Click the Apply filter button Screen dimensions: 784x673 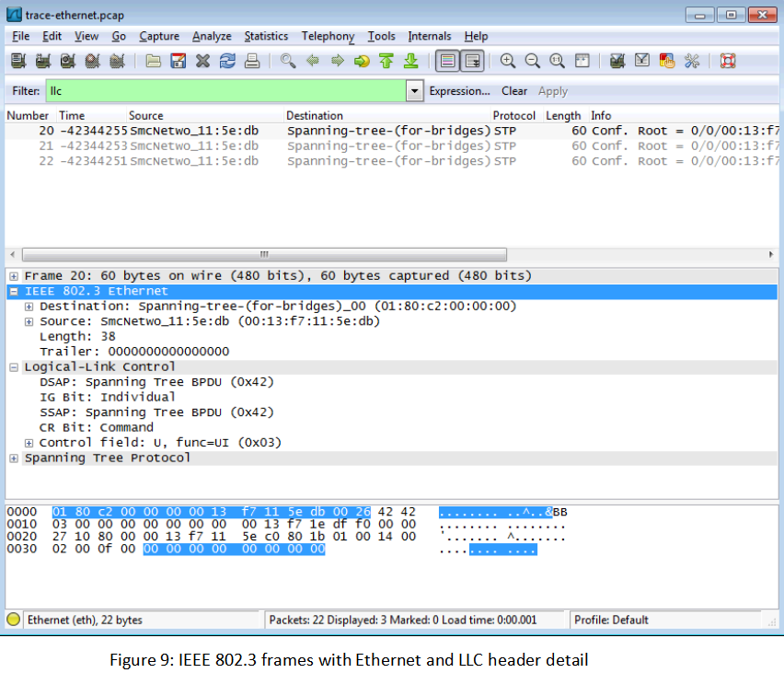[553, 91]
